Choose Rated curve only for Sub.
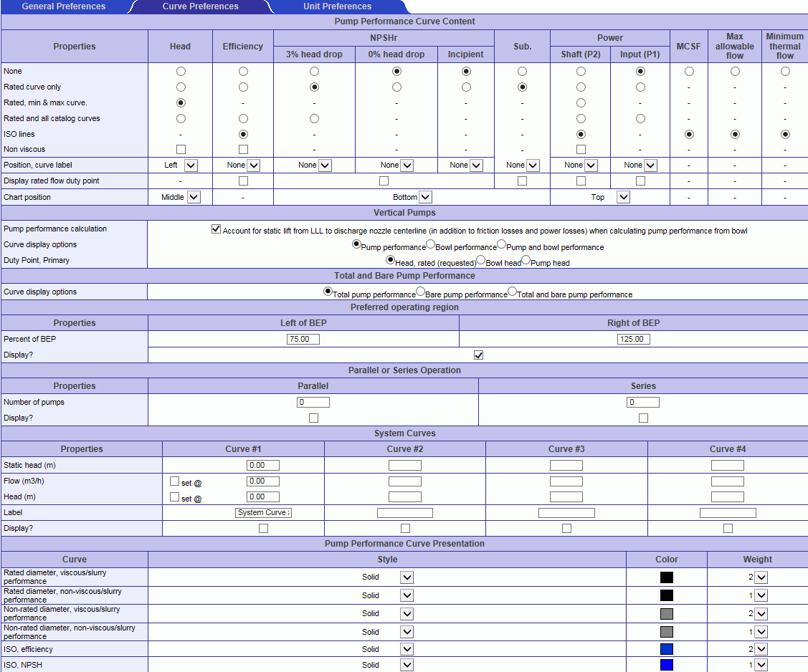This screenshot has height=672, width=808. [x=522, y=87]
